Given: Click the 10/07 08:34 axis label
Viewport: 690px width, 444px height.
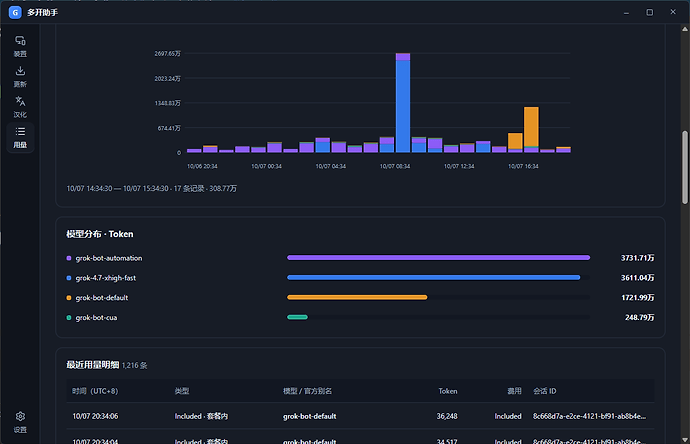Looking at the screenshot, I should click(x=395, y=166).
